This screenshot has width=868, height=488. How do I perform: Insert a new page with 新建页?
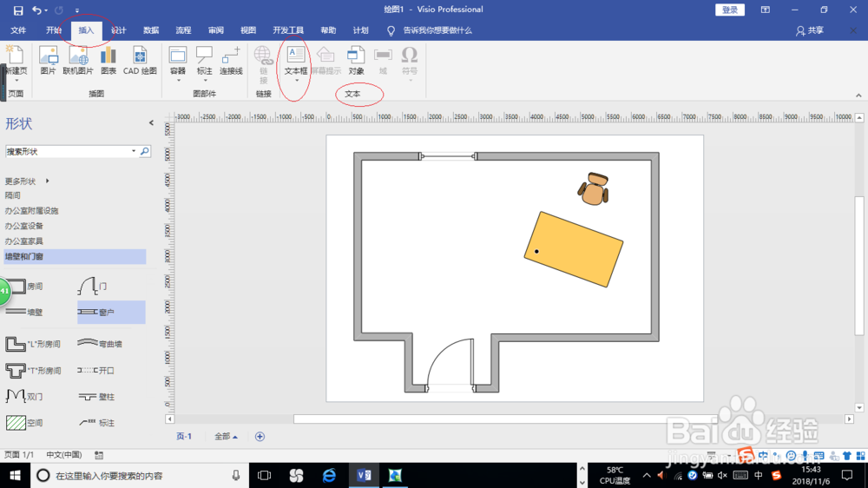[16, 61]
